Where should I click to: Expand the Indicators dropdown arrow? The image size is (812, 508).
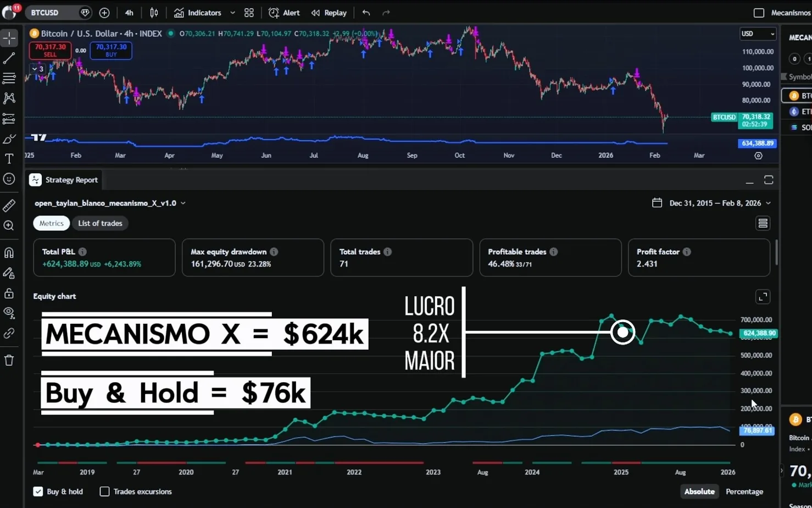(231, 13)
